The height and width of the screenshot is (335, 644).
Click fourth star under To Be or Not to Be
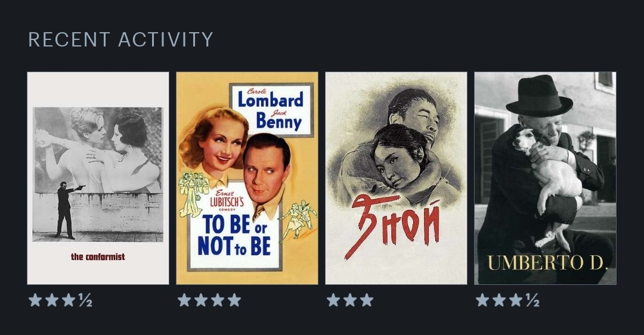(234, 300)
